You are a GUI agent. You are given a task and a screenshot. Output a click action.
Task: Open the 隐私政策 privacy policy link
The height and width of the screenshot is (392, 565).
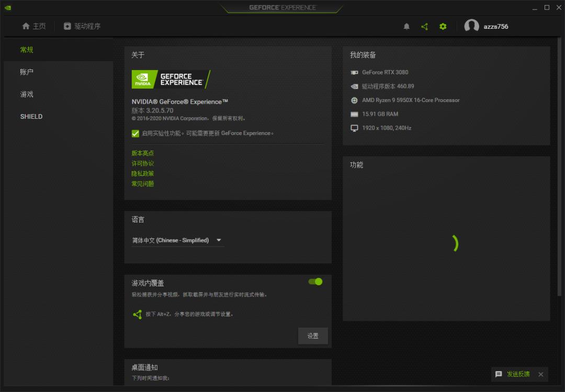coord(142,173)
